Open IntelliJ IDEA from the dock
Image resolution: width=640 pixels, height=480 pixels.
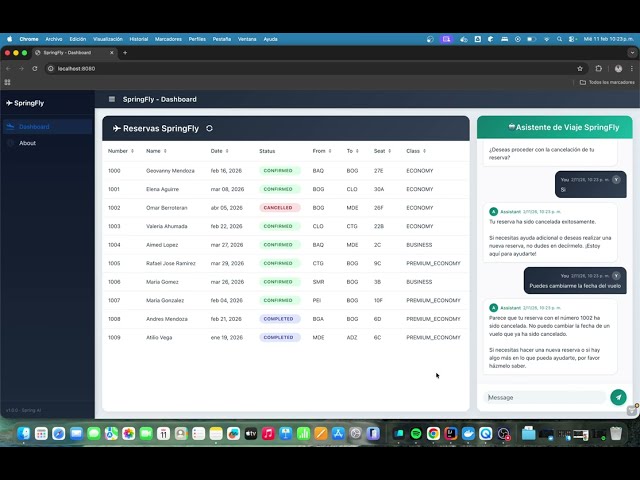click(451, 433)
